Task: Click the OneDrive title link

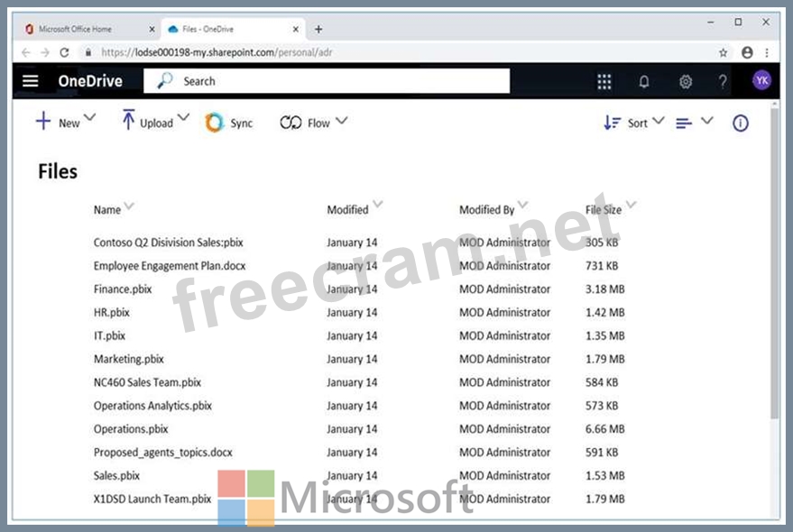Action: click(90, 81)
